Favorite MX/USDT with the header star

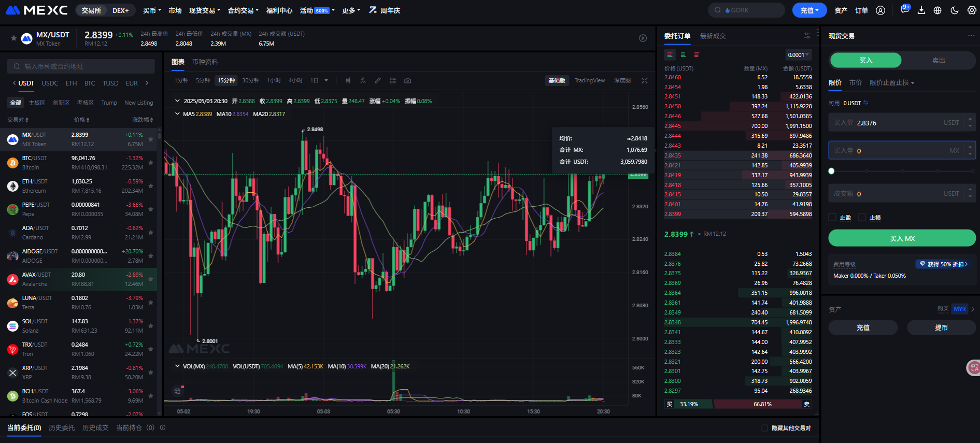pyautogui.click(x=13, y=38)
